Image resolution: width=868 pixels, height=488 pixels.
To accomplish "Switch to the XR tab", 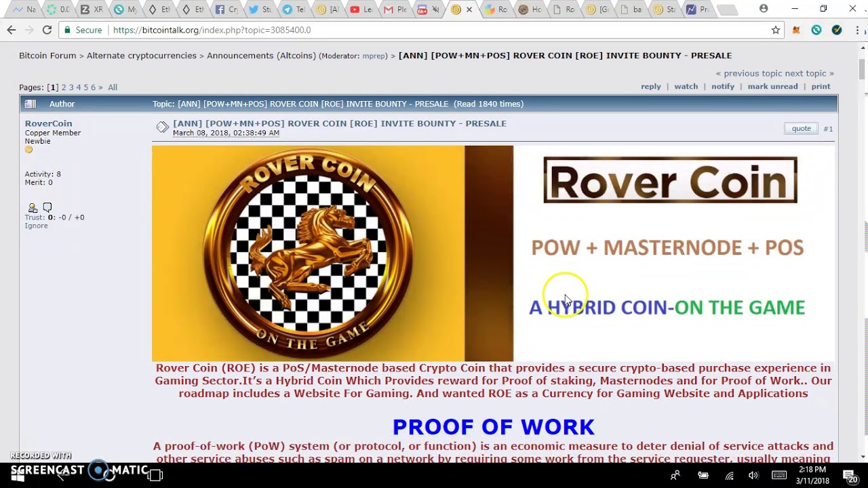I will point(92,9).
